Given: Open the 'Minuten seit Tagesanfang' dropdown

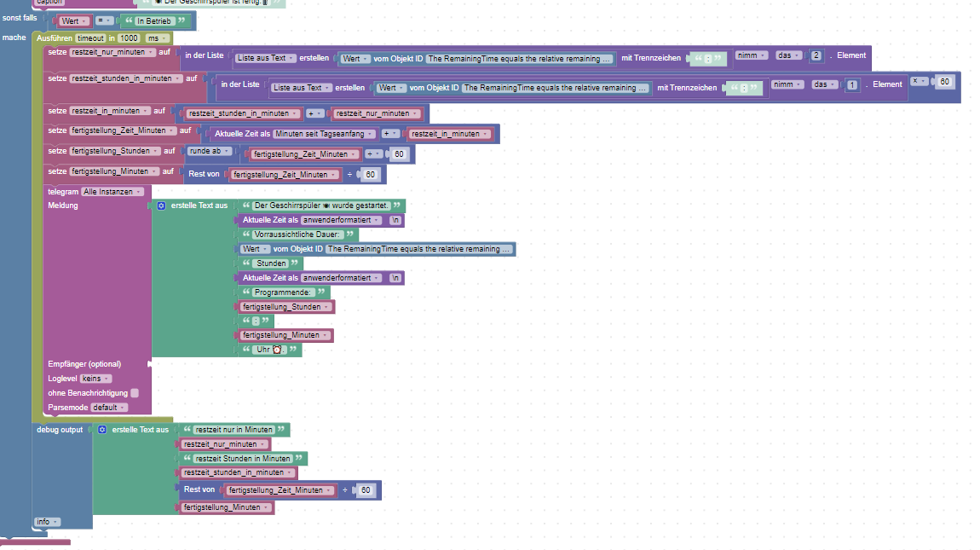Looking at the screenshot, I should (x=325, y=134).
